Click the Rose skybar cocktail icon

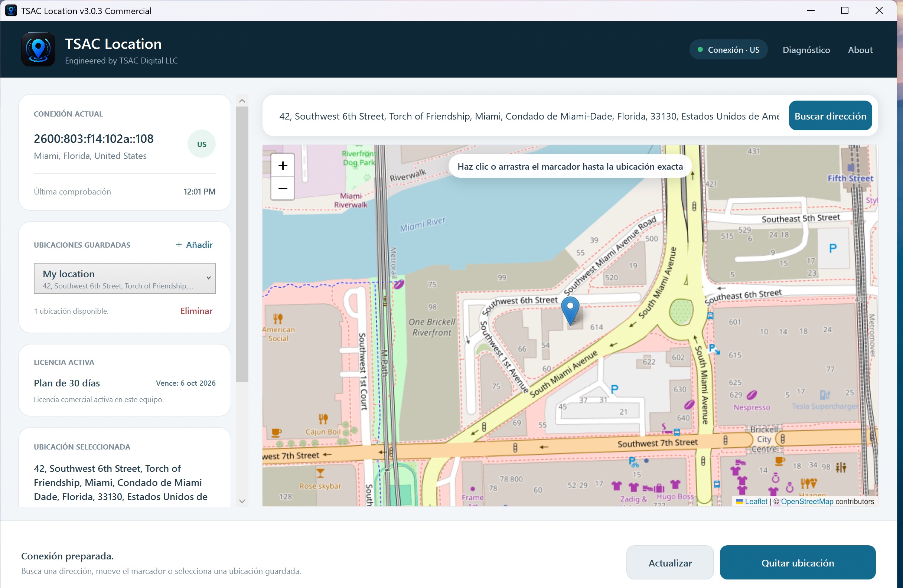tap(320, 473)
